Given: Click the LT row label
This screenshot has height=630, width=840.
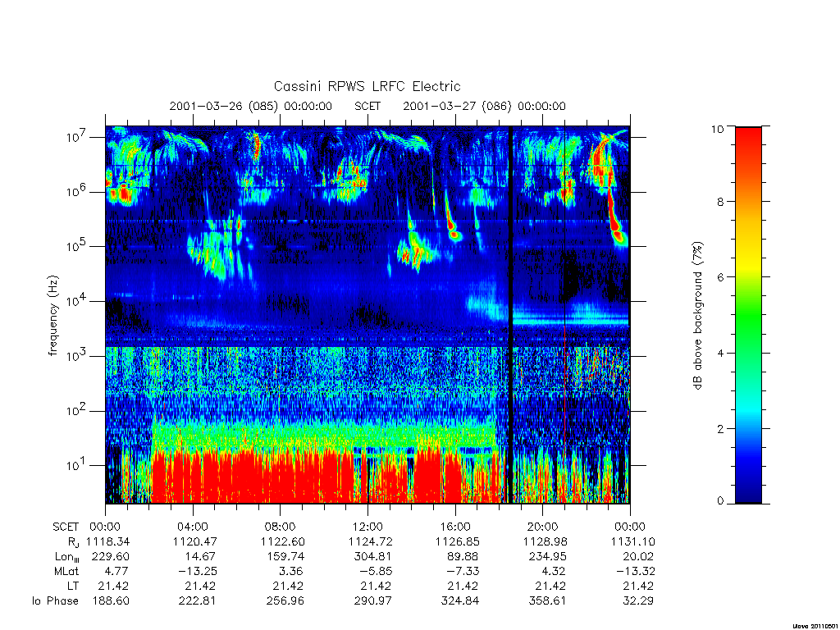Looking at the screenshot, I should (73, 586).
